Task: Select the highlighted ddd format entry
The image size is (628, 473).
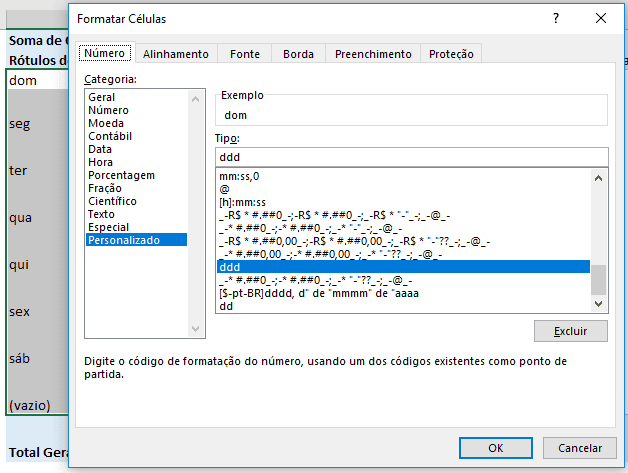Action: (403, 267)
